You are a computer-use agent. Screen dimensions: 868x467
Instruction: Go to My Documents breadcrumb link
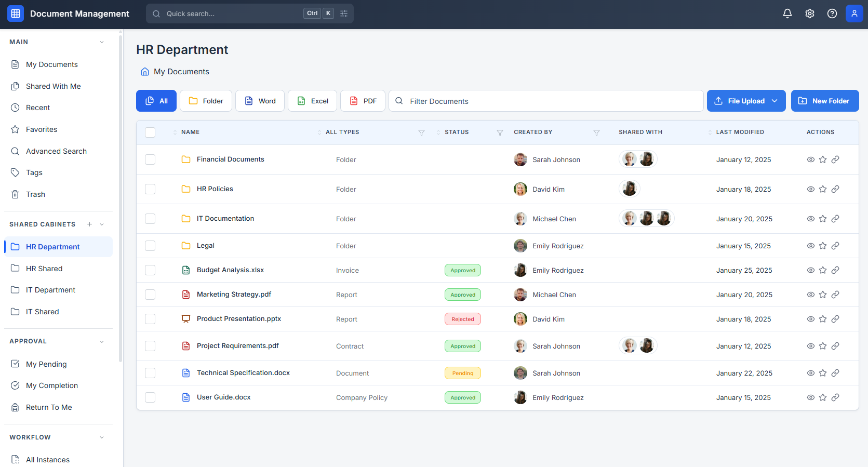181,72
